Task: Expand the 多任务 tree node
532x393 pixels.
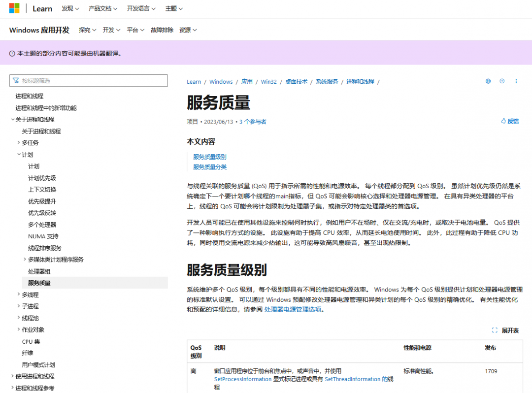Action: 19,143
